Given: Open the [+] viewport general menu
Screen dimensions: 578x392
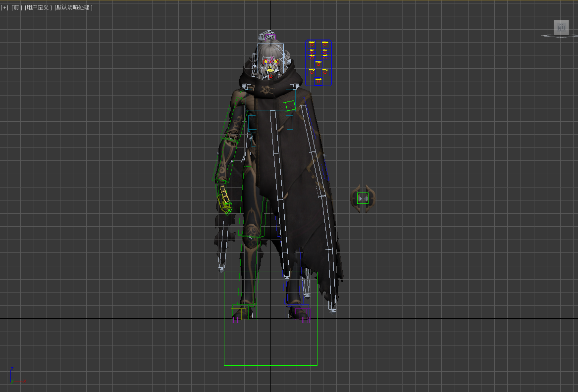Looking at the screenshot, I should (x=5, y=7).
